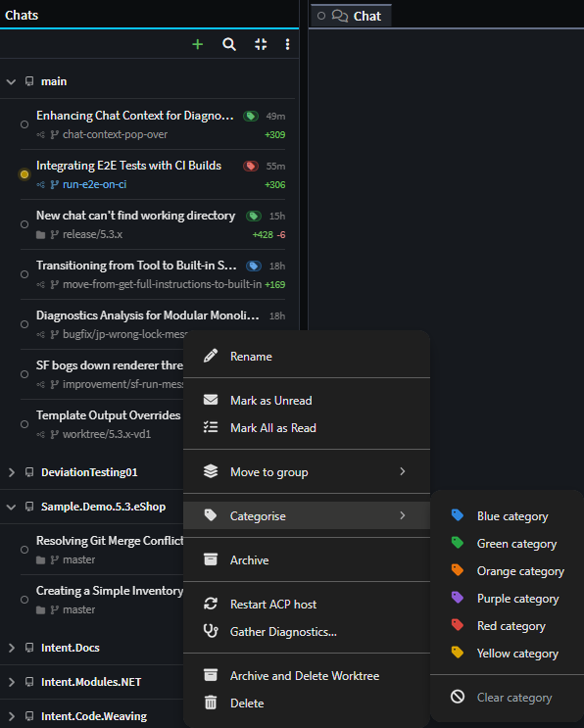Choose Mark All as Read
Viewport: 584px width, 728px height.
307,427
